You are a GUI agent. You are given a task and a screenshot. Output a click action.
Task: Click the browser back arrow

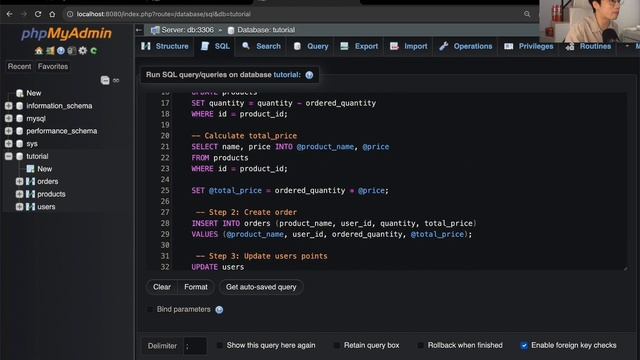[x=9, y=14]
